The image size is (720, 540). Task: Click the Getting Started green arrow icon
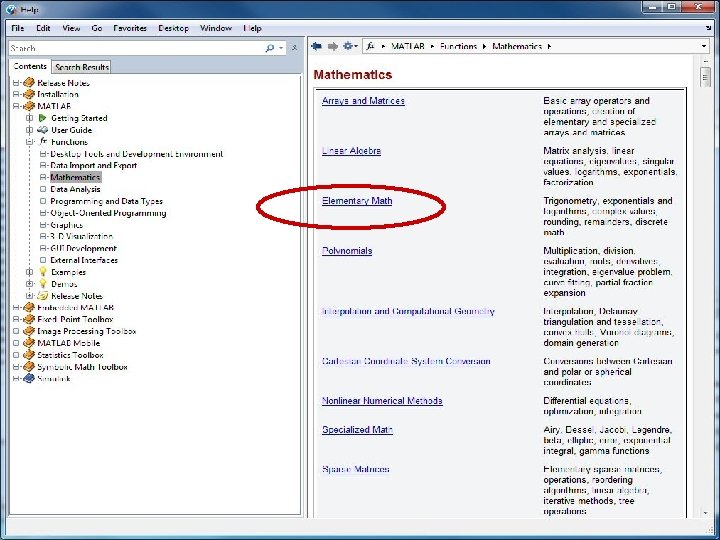point(43,118)
